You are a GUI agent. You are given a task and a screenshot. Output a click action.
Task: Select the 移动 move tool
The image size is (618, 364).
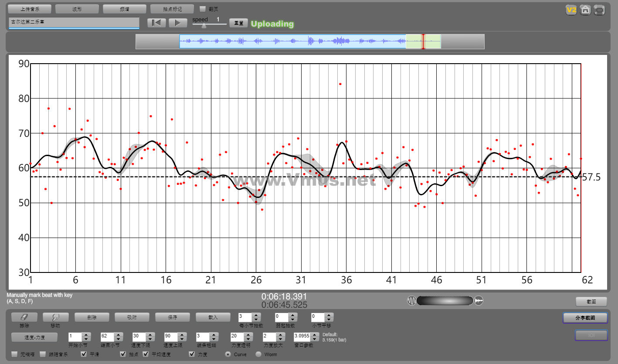(55, 317)
